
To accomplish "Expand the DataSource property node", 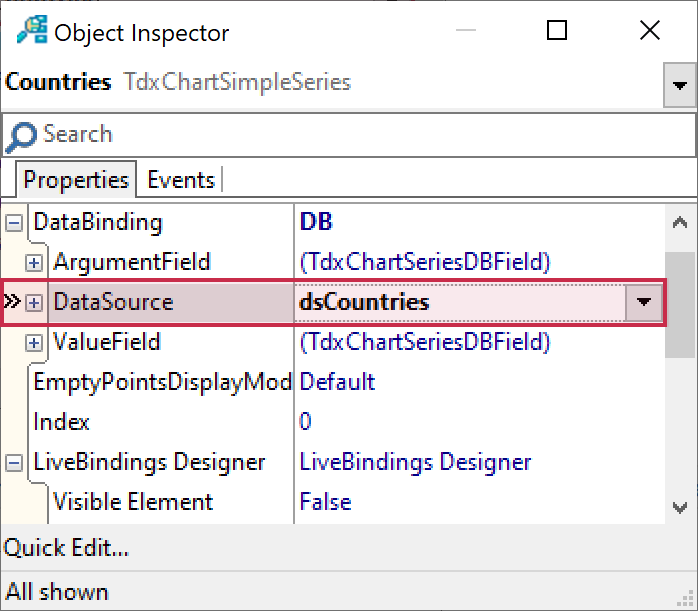I will [34, 303].
